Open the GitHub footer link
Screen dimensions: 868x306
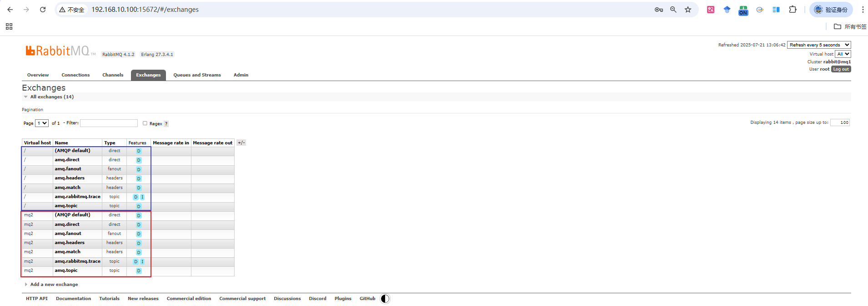[367, 299]
